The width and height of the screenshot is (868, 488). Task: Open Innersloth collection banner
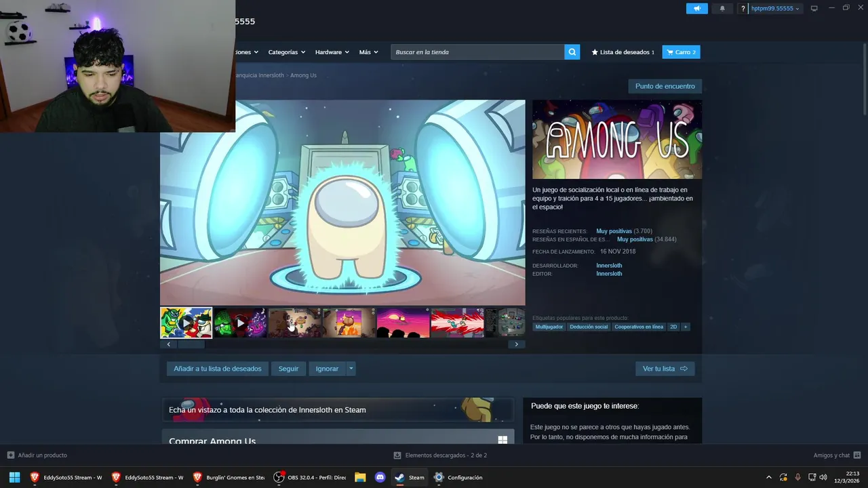pos(337,410)
